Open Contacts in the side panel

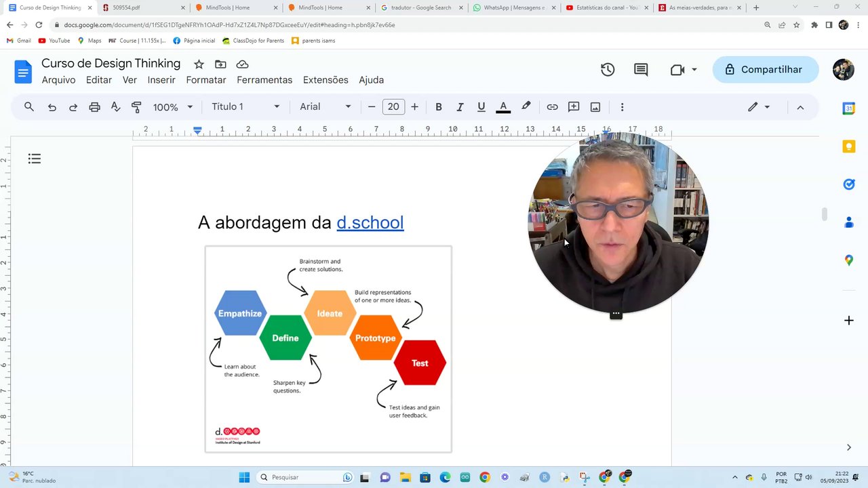click(848, 222)
